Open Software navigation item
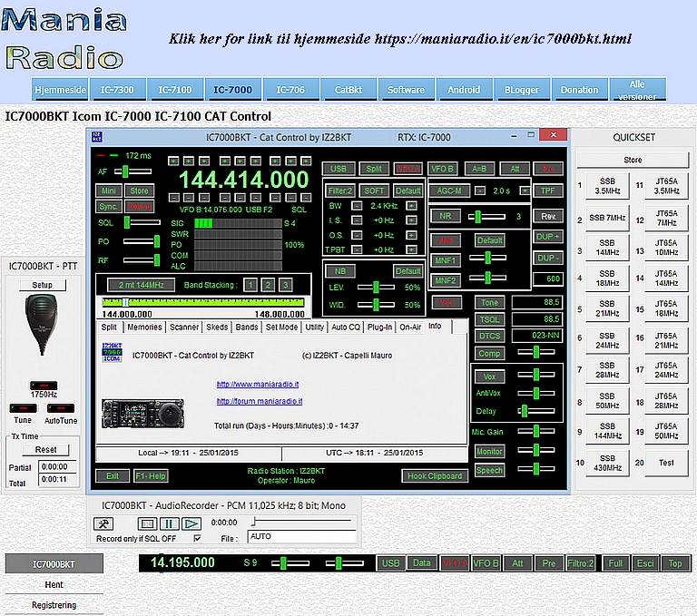 [x=406, y=89]
